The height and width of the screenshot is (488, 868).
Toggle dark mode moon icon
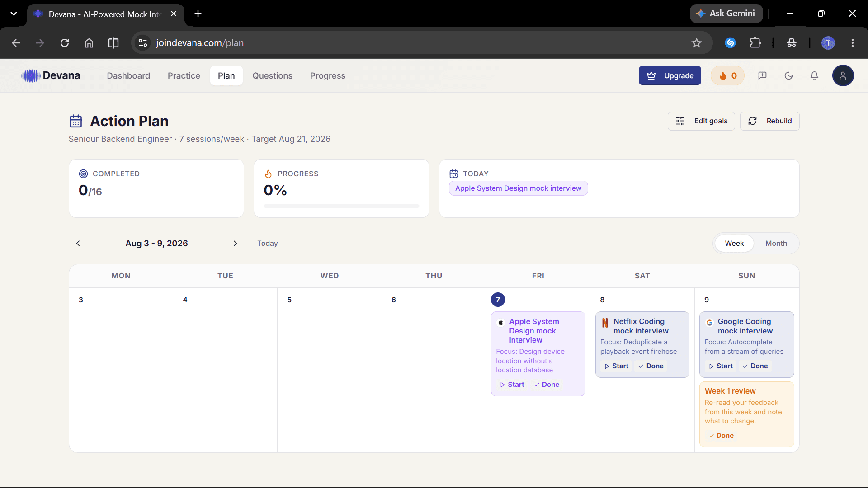click(788, 75)
